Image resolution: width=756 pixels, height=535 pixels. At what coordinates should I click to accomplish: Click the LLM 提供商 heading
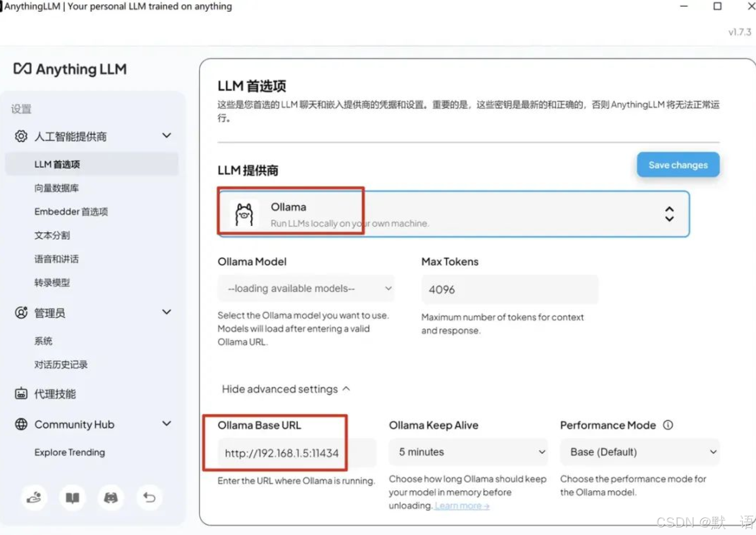click(x=248, y=171)
